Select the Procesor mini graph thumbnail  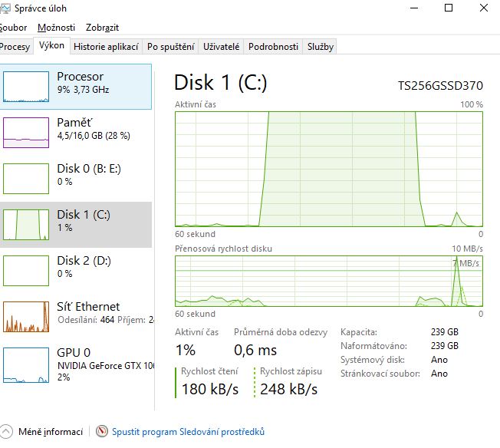(x=27, y=87)
